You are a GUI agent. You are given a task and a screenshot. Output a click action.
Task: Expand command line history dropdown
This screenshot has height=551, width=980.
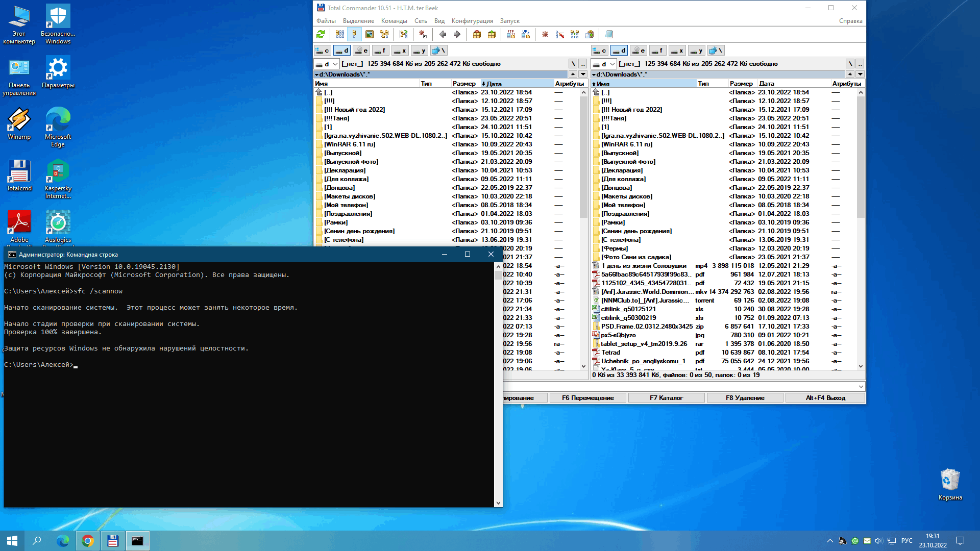pos(861,387)
